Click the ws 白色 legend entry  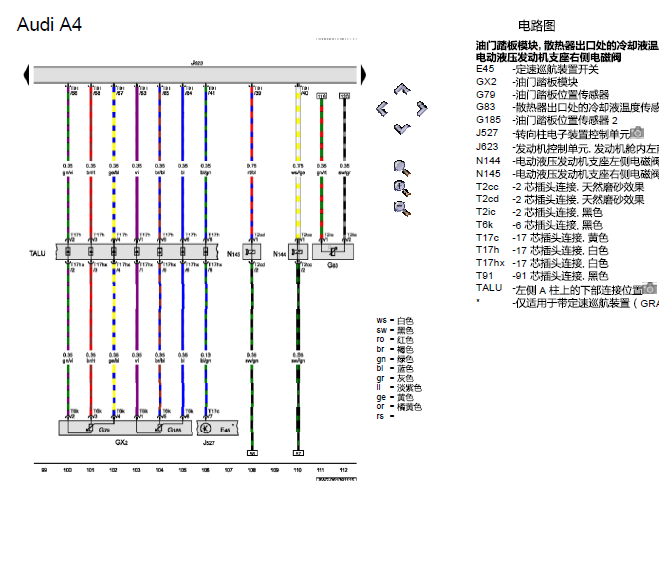[x=395, y=321]
